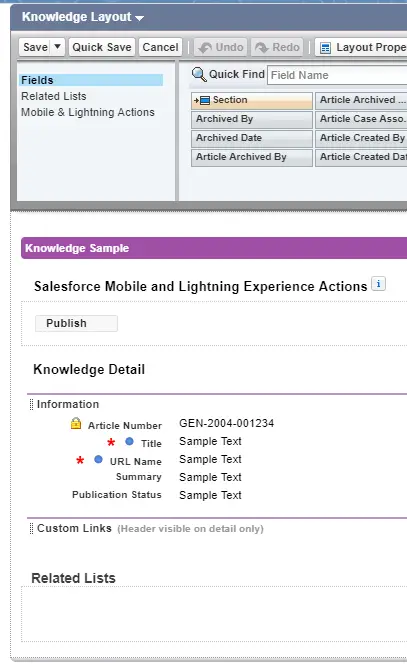This screenshot has height=669, width=407.
Task: Click the blue dot beside Title field
Action: click(x=129, y=442)
